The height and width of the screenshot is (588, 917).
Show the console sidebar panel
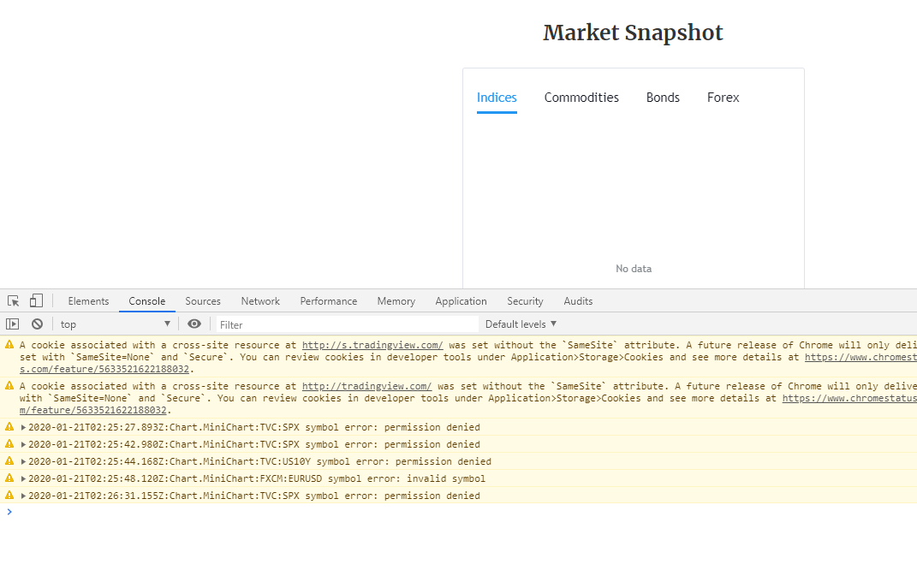click(13, 324)
